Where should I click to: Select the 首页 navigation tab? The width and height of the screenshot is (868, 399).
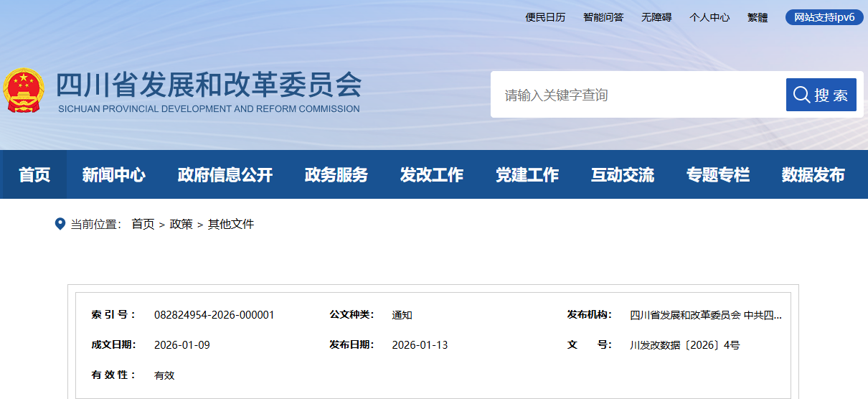point(34,174)
